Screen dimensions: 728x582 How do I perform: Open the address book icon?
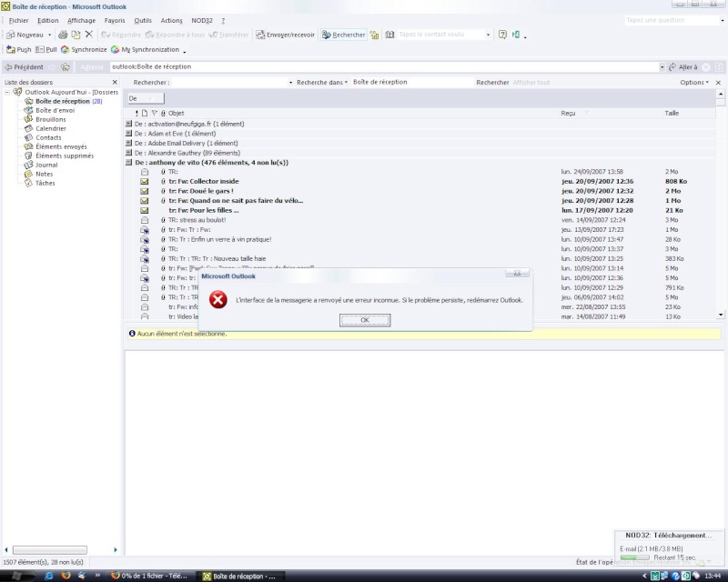389,35
